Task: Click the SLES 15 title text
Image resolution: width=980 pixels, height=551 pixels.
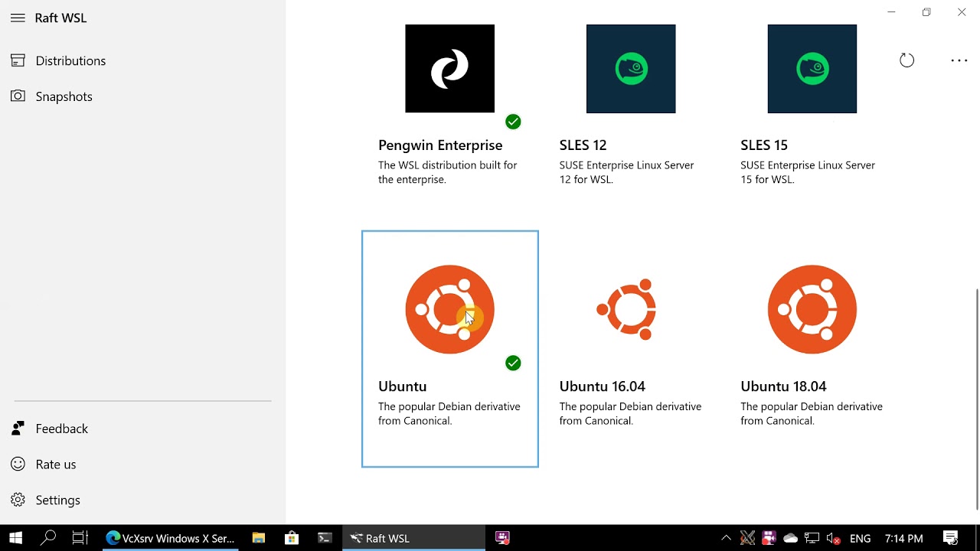Action: 764,145
